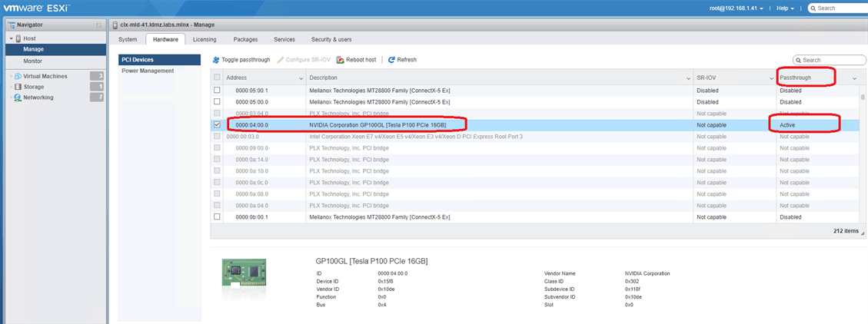This screenshot has width=868, height=324.
Task: Click the checkbox for 0000:09:00.0 row
Action: pyautogui.click(x=217, y=147)
